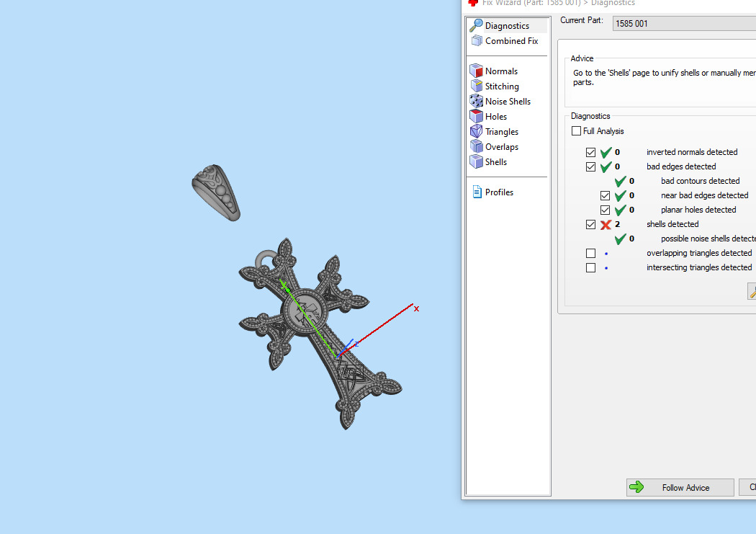This screenshot has width=756, height=534.
Task: Open the Holes page
Action: tap(495, 116)
